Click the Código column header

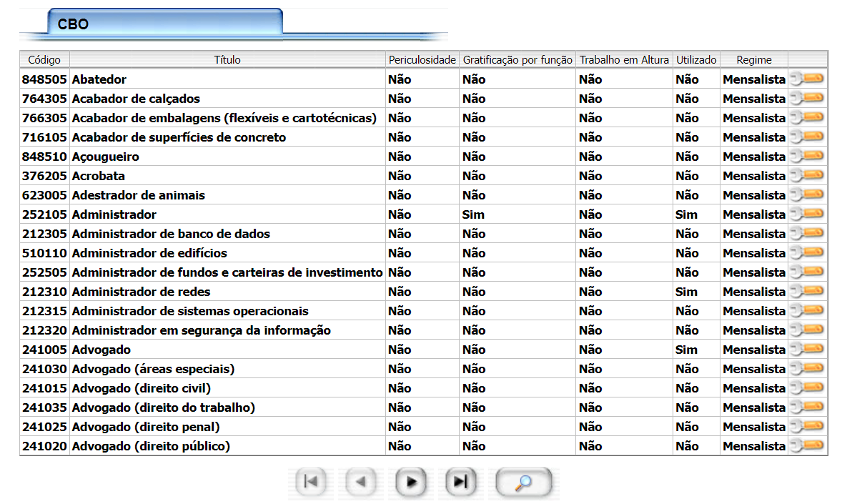point(44,60)
